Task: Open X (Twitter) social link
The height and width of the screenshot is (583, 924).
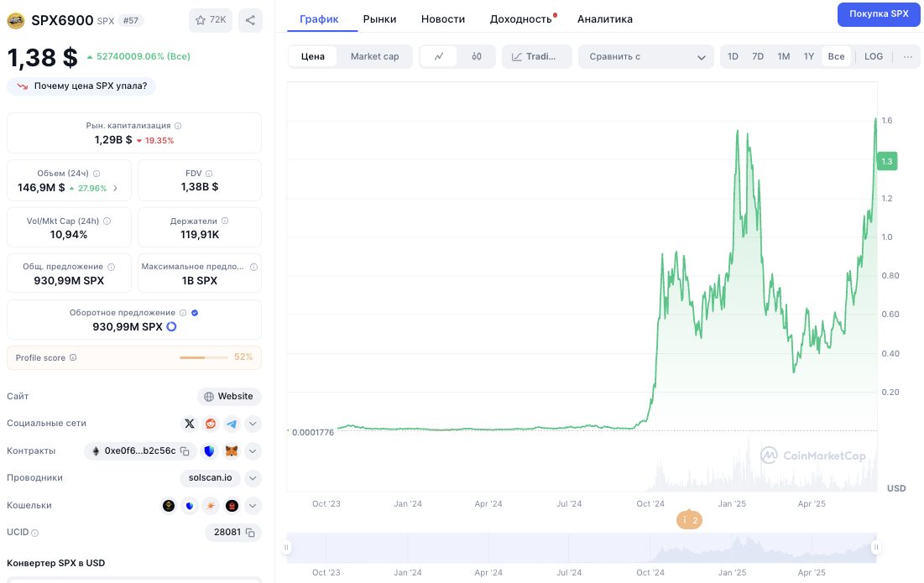Action: coord(189,424)
